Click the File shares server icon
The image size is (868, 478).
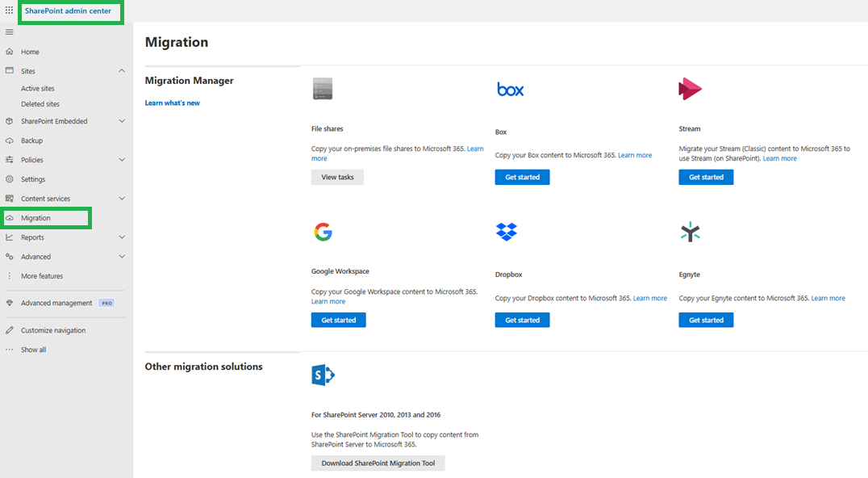tap(323, 89)
